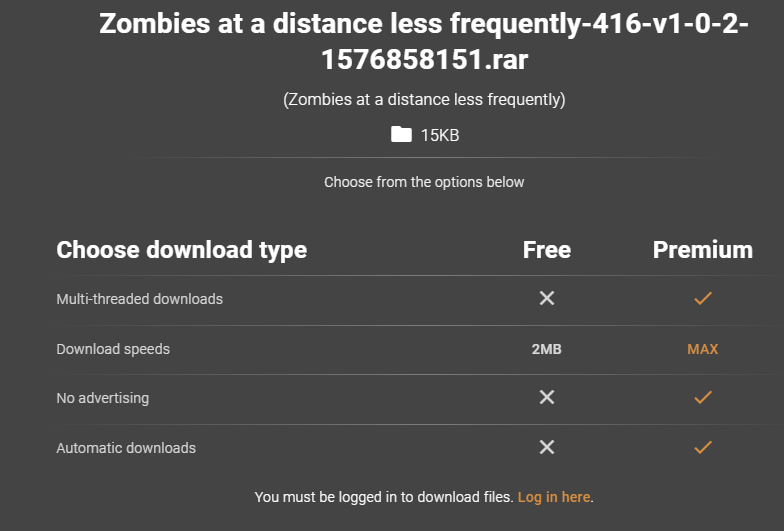Click the 15KB file size text
Image resolution: width=784 pixels, height=531 pixels.
click(440, 135)
